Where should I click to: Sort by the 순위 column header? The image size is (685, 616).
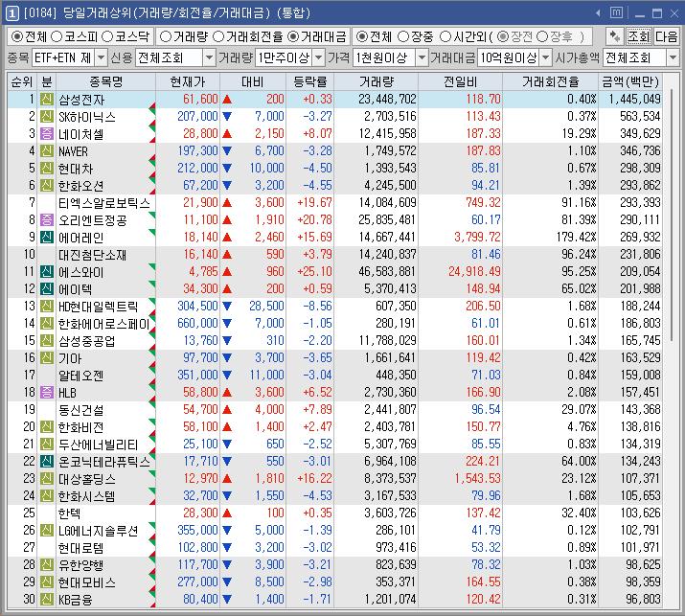click(x=22, y=81)
